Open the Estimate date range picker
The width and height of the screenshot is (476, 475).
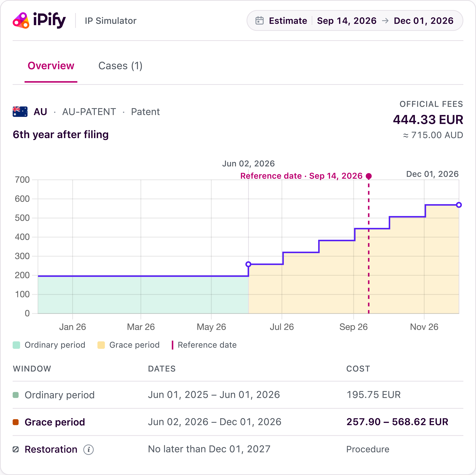(x=355, y=20)
